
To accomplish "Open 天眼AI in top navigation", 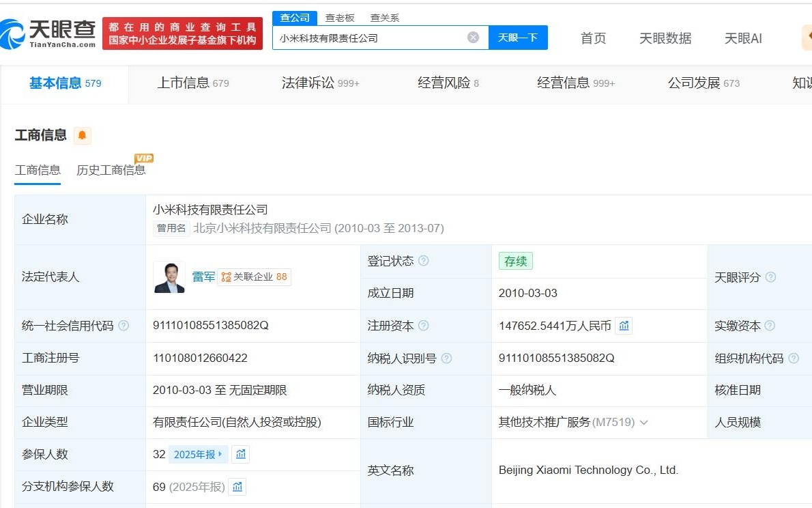I will point(742,38).
